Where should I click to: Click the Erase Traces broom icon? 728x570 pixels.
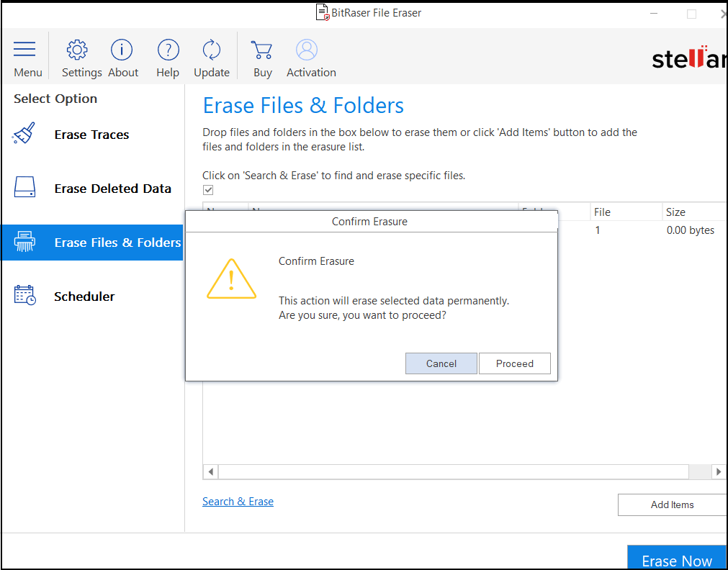24,134
